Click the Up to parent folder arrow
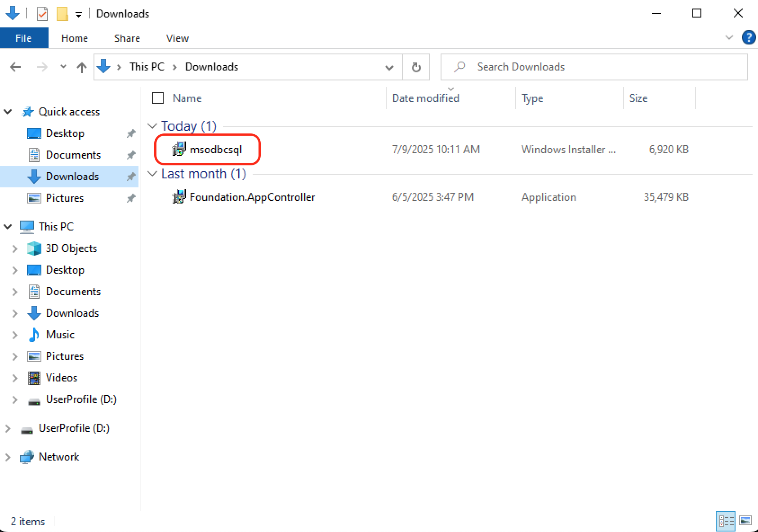 point(81,67)
